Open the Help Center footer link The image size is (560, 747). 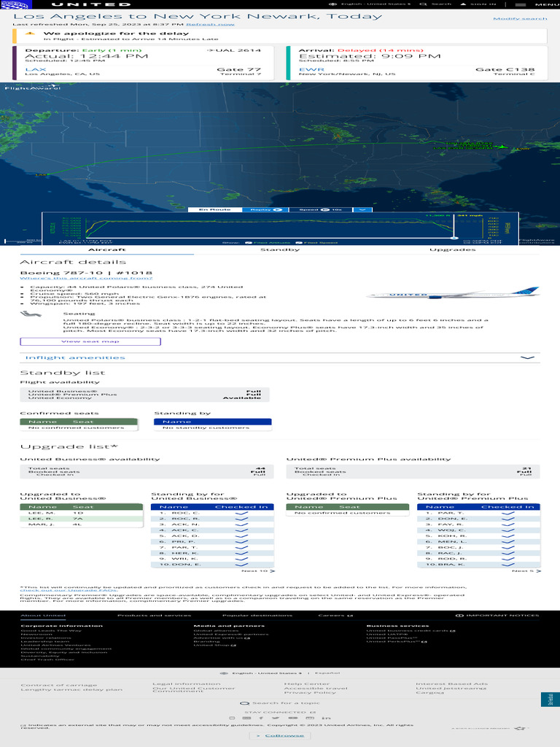(307, 684)
